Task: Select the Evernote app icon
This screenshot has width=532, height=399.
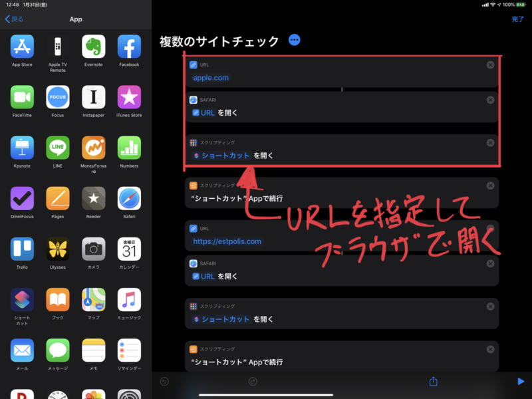Action: (93, 47)
